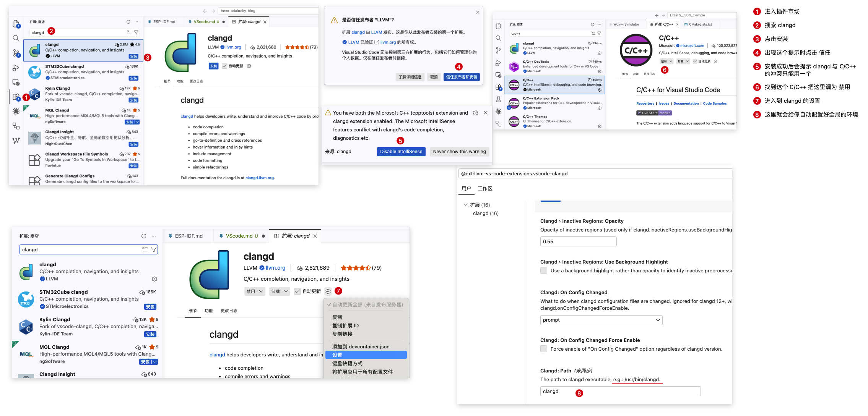Open the 禁用 dropdown on the C/C++ extension page
The width and height of the screenshot is (868, 416).
click(x=671, y=61)
